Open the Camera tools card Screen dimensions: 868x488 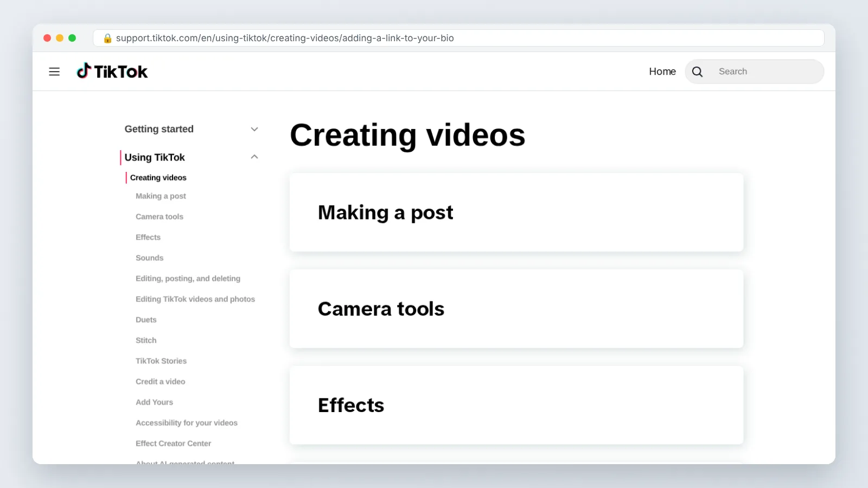[516, 309]
